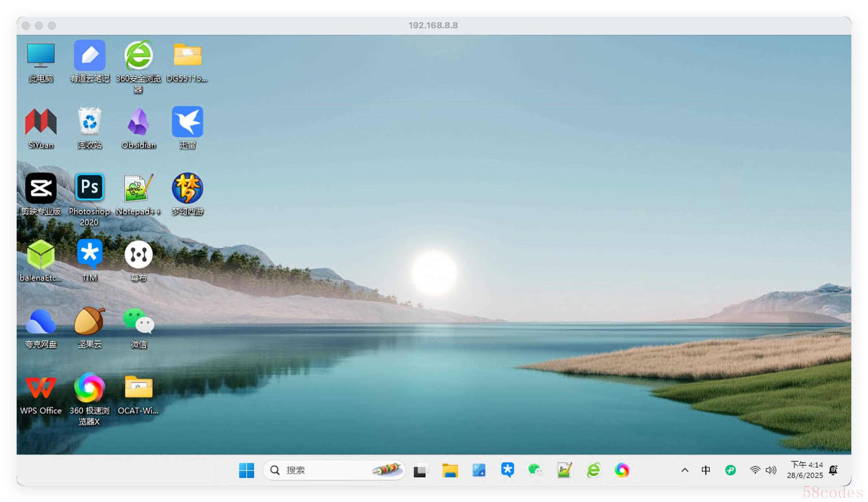Screen dimensions: 868x502
Task: Open 360 secure browser from the taskbar
Action: point(593,470)
